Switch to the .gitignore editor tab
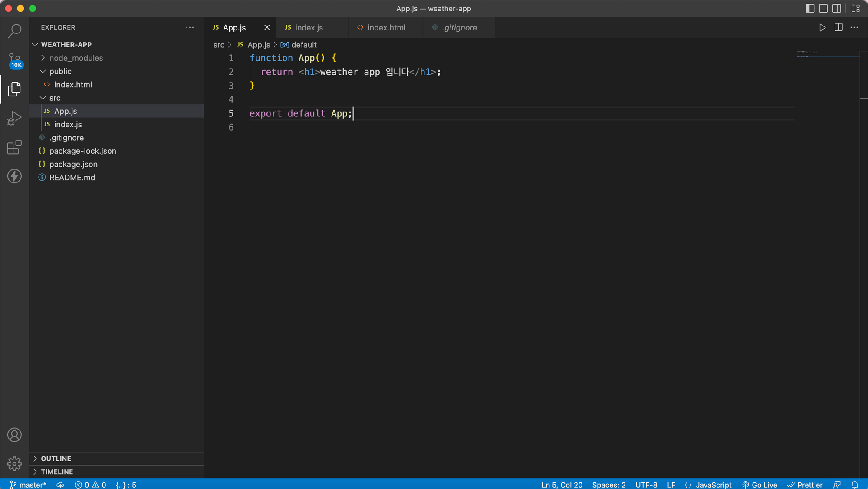 460,27
